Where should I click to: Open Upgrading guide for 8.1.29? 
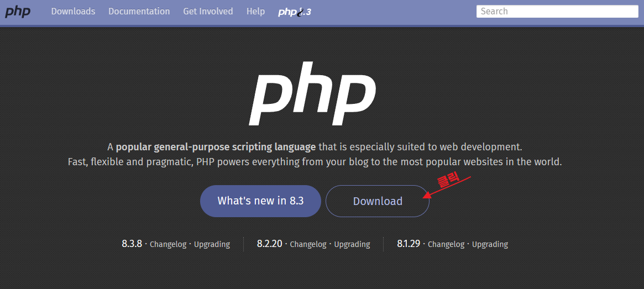[x=490, y=244]
